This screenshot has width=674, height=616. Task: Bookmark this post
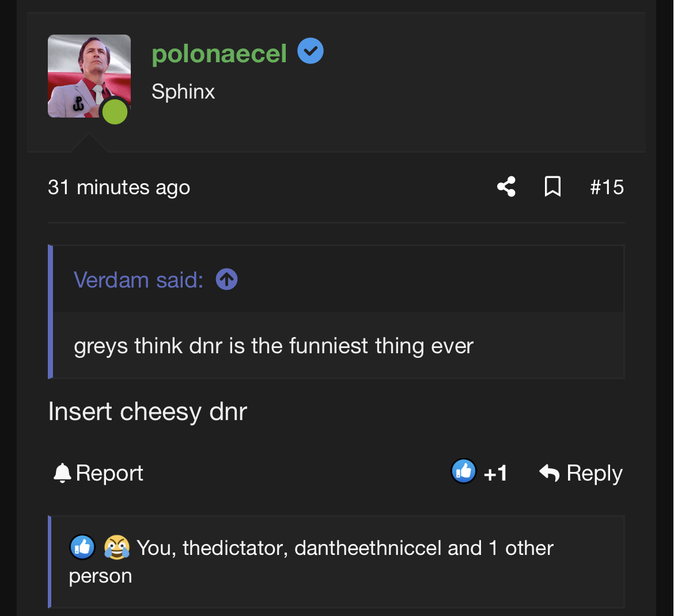[552, 186]
